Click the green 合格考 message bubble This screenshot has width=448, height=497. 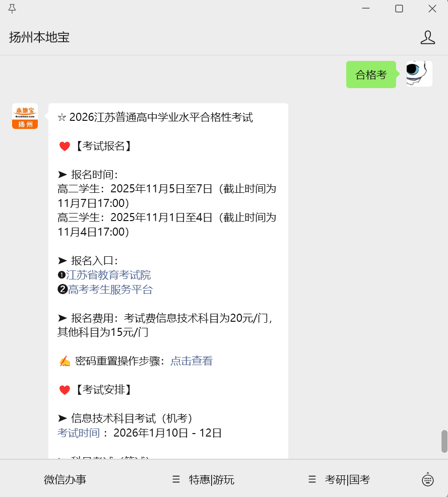[371, 74]
